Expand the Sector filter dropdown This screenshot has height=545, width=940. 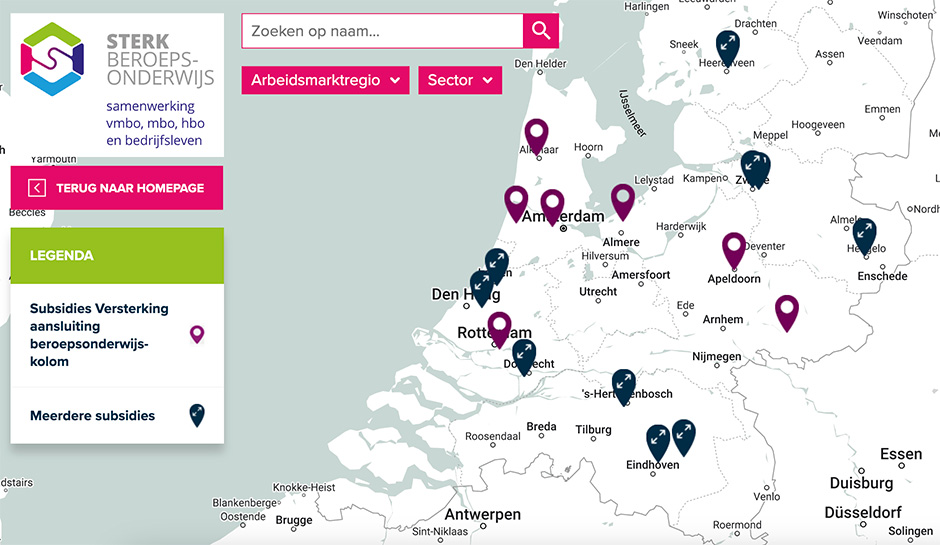click(x=459, y=80)
